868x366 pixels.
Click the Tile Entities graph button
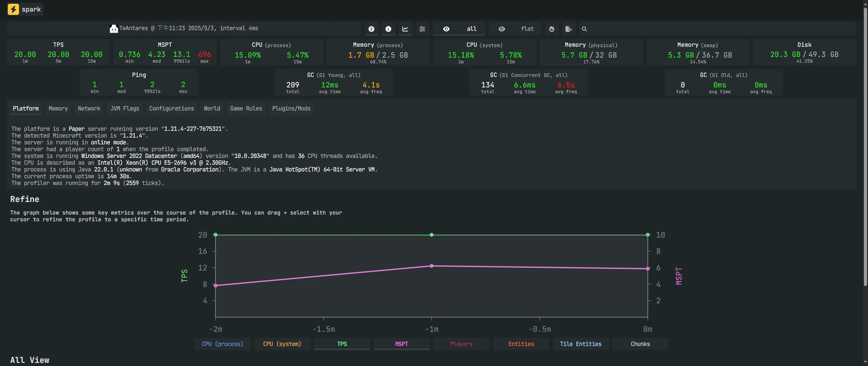[580, 344]
